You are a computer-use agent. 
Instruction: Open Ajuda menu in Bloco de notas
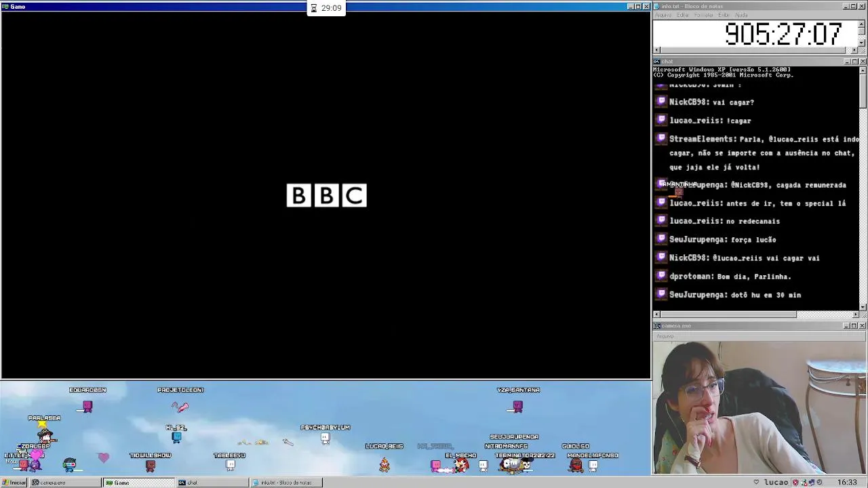741,15
